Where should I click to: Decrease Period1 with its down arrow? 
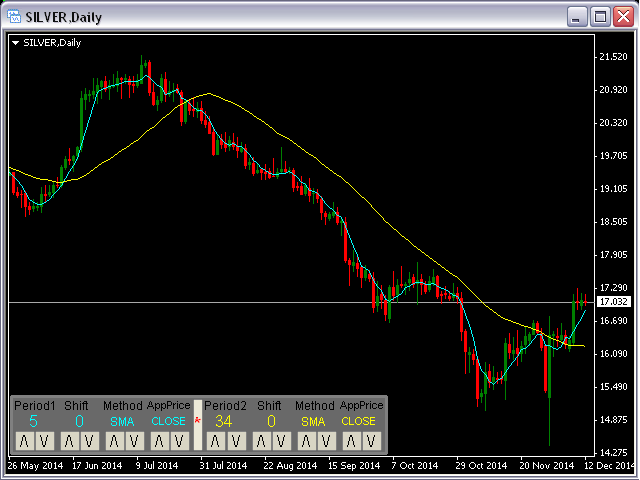pos(43,441)
